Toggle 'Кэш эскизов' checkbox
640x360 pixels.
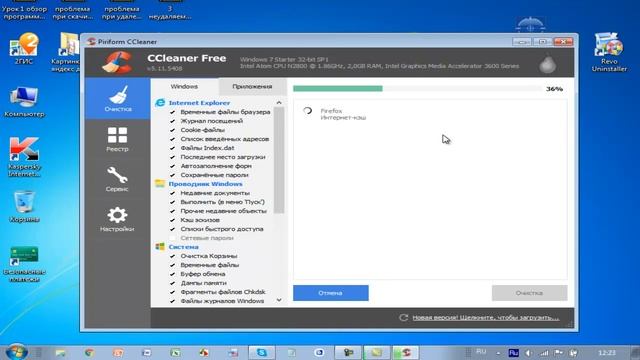(172, 220)
